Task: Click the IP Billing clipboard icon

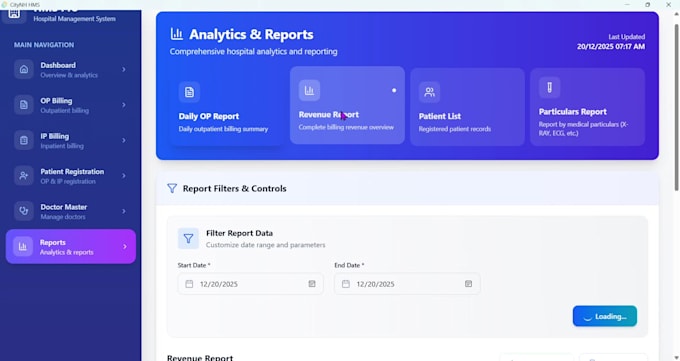Action: (x=24, y=140)
